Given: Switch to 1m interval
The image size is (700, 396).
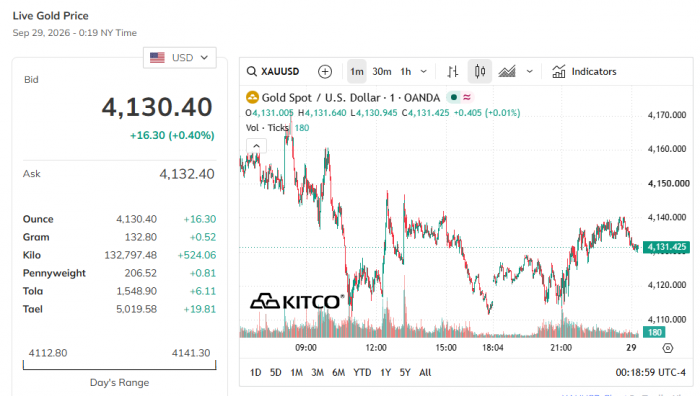Looking at the screenshot, I should (357, 71).
